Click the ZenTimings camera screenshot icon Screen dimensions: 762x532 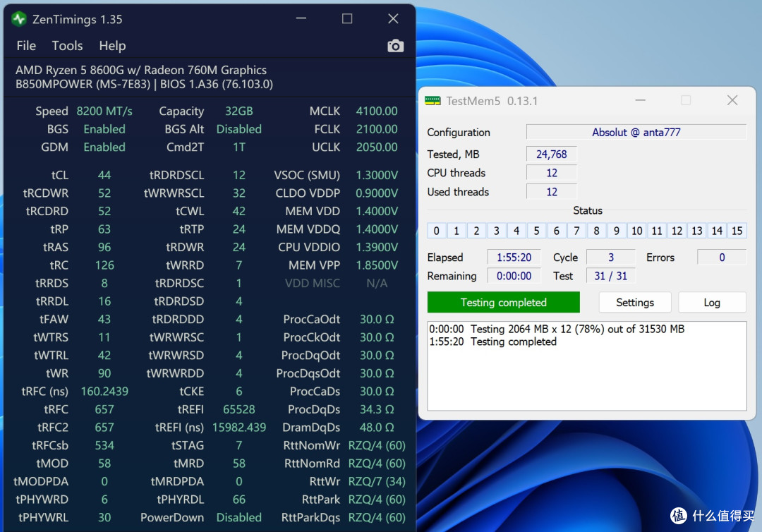click(396, 46)
